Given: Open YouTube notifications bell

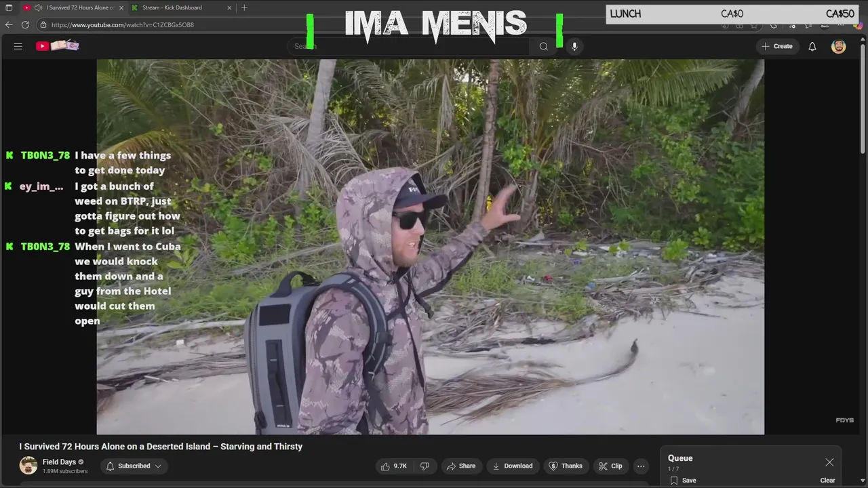Looking at the screenshot, I should pyautogui.click(x=812, y=46).
